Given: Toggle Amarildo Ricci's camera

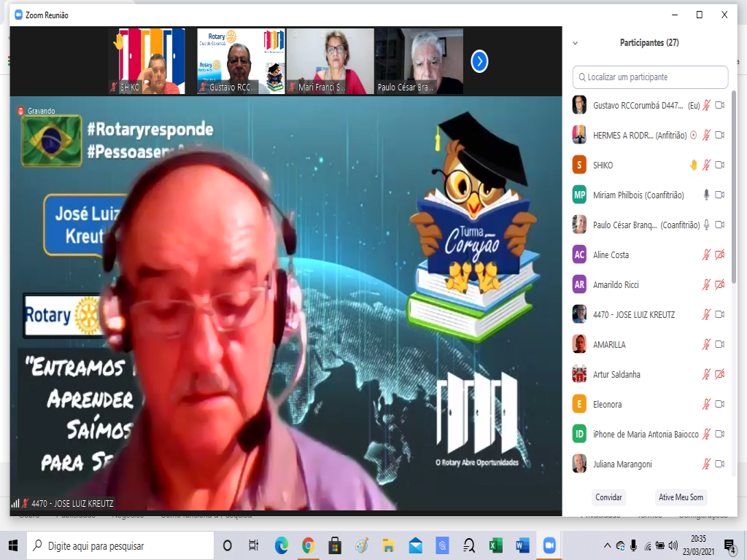Looking at the screenshot, I should tap(719, 285).
